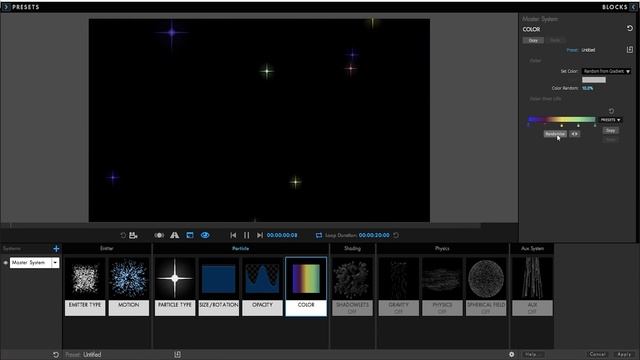Screen dimensions: 640x360
Task: Reset the color over life gradient
Action: pos(611,111)
